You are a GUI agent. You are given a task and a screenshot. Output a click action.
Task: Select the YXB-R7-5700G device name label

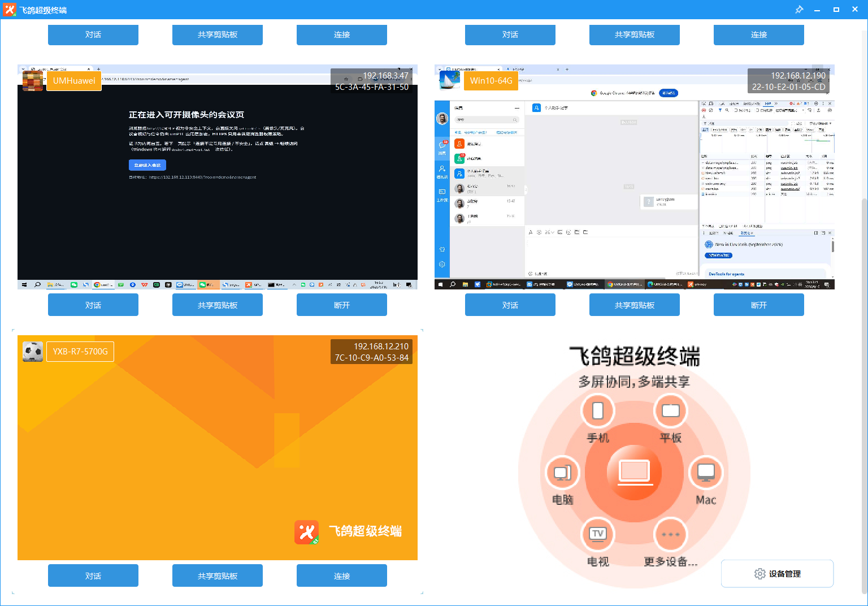(x=80, y=351)
